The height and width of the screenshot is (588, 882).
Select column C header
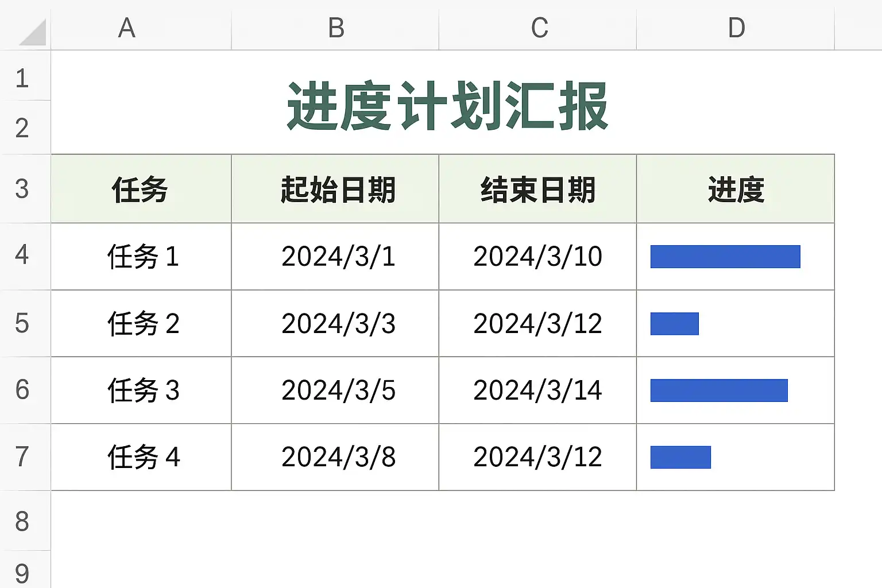point(539,28)
